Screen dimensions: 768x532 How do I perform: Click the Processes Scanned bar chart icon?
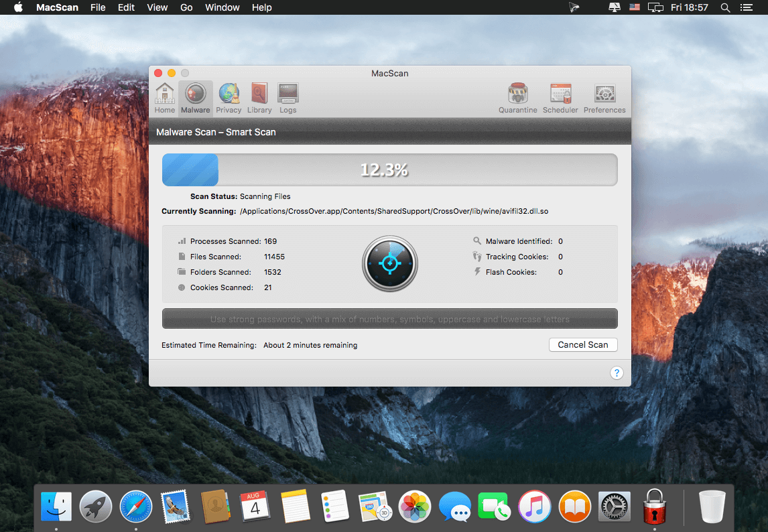click(x=182, y=241)
